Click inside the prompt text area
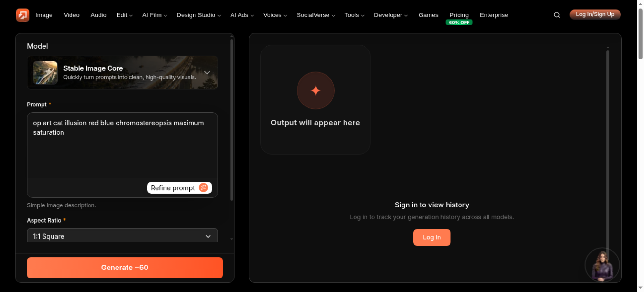Image resolution: width=644 pixels, height=292 pixels. (122, 145)
